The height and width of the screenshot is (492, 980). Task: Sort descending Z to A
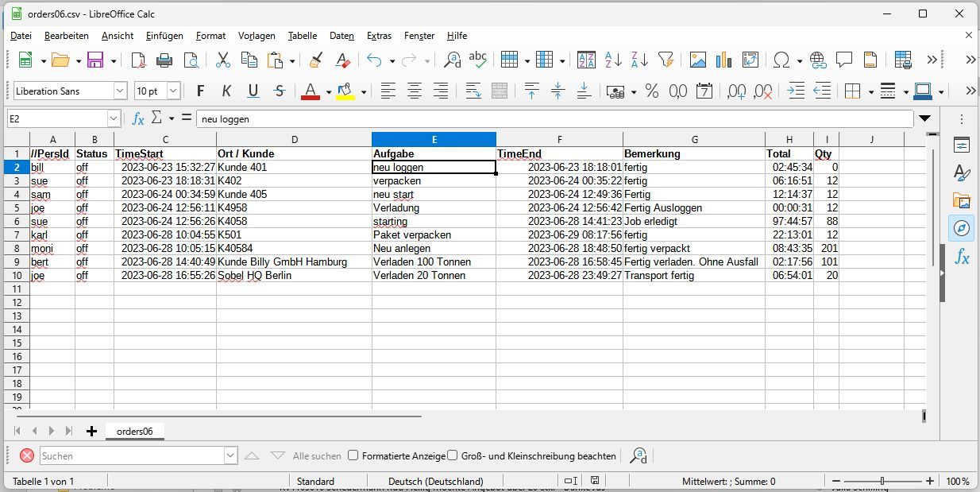639,60
